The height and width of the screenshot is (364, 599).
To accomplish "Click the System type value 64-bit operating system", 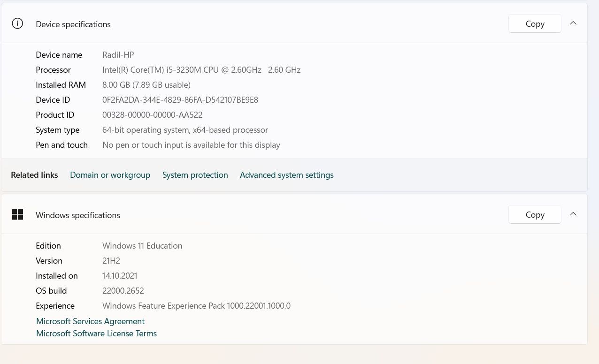I will [185, 130].
